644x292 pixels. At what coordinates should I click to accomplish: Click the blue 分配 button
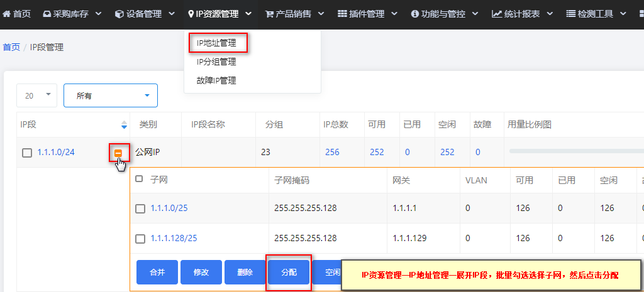click(x=289, y=273)
